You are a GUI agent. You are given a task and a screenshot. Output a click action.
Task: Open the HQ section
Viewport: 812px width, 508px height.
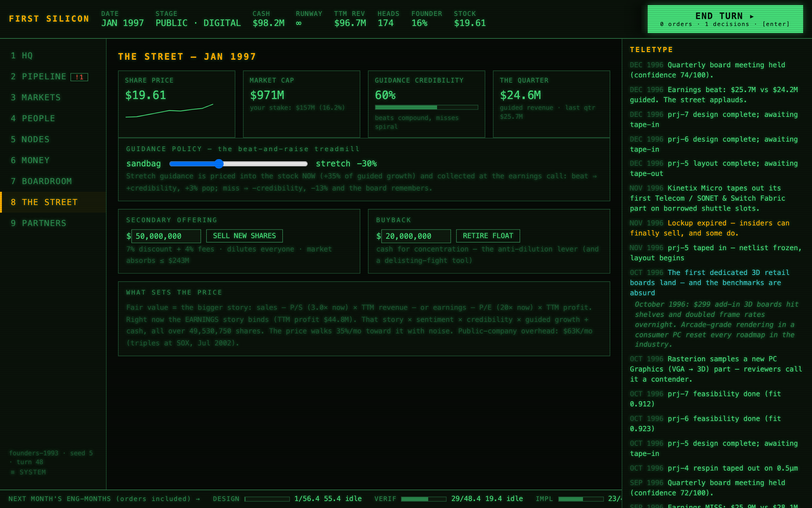53,56
